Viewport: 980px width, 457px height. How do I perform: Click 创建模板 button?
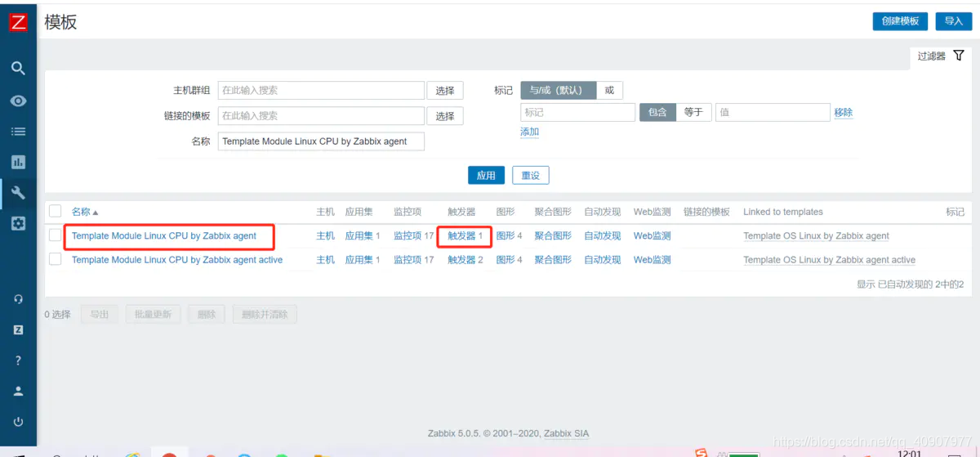point(900,21)
